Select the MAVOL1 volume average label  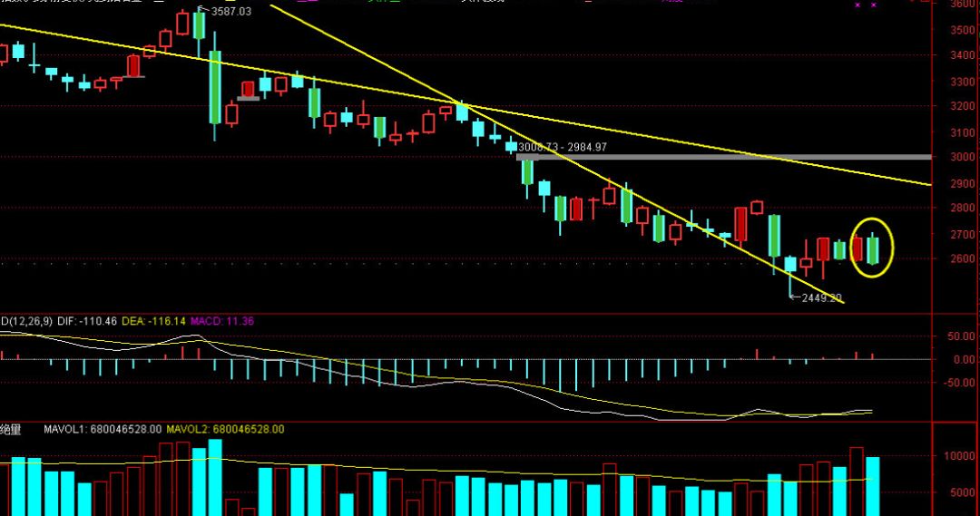point(103,429)
